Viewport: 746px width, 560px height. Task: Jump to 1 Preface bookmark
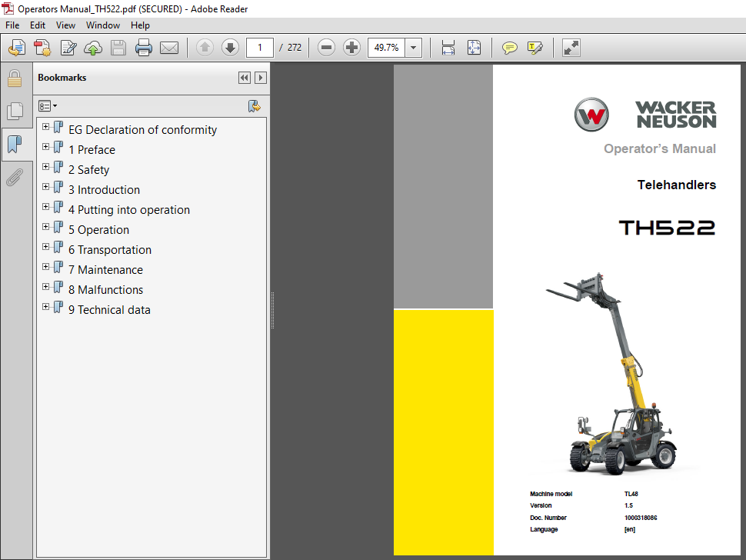click(x=92, y=150)
